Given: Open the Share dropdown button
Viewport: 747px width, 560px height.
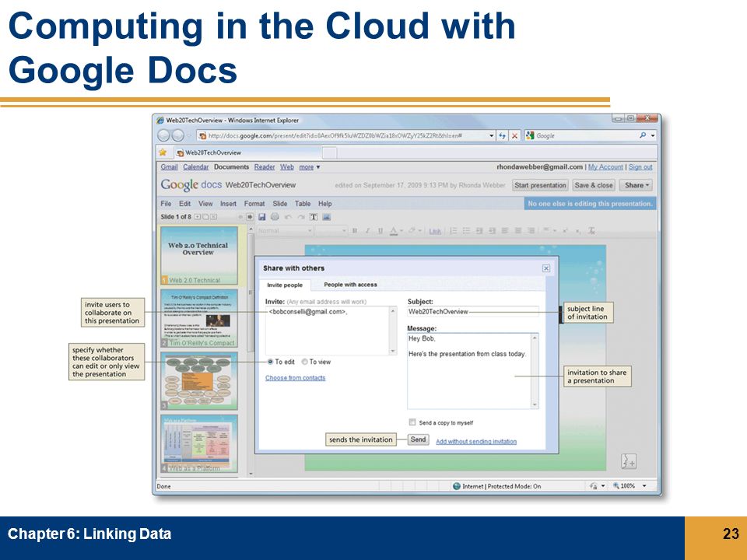Looking at the screenshot, I should [x=637, y=185].
